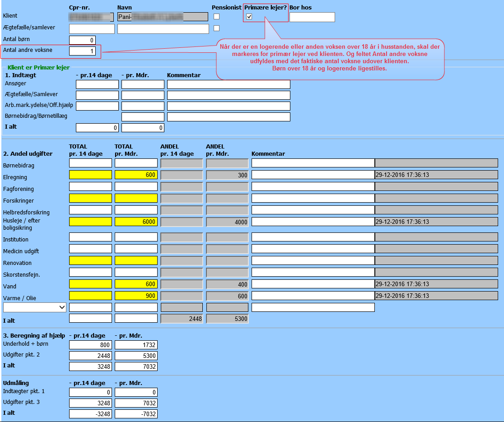Click Husleje TOTAL pr. 14 dage field
The width and height of the screenshot is (504, 422).
coord(91,222)
